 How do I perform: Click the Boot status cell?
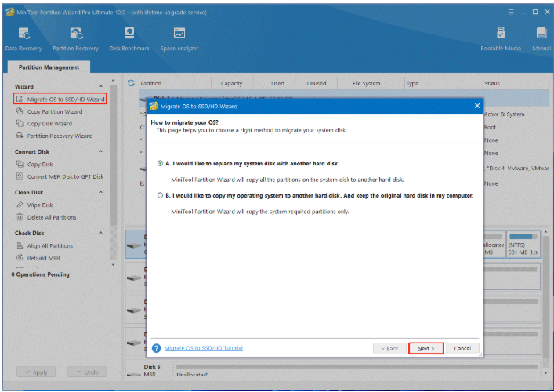point(490,127)
